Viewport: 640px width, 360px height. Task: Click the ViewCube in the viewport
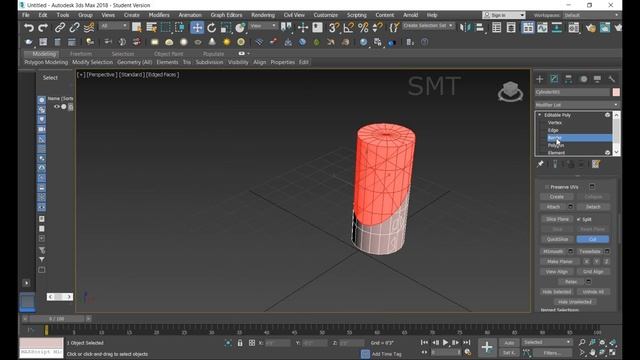click(x=510, y=91)
